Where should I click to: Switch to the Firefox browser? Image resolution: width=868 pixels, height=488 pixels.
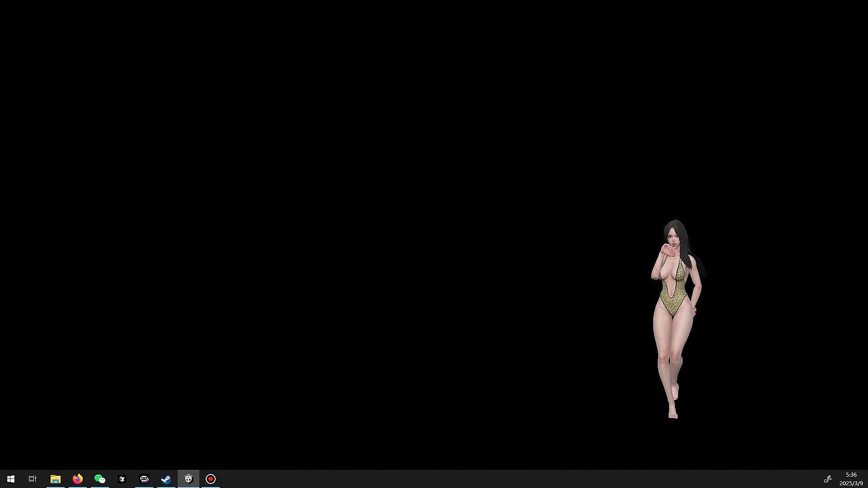(x=78, y=479)
